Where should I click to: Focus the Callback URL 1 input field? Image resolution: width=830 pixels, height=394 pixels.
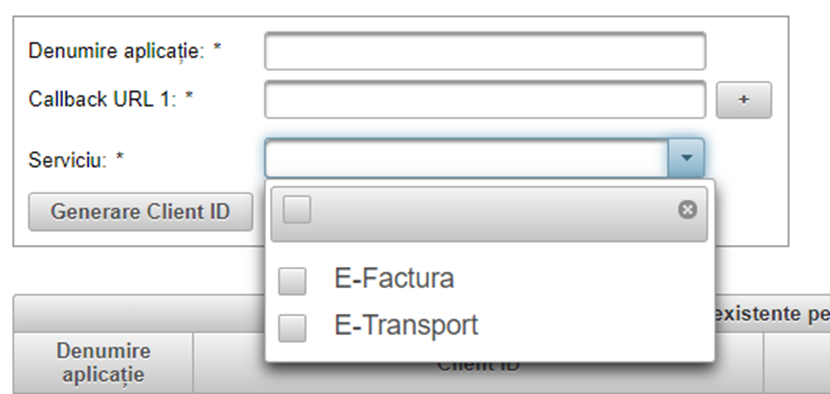(485, 100)
